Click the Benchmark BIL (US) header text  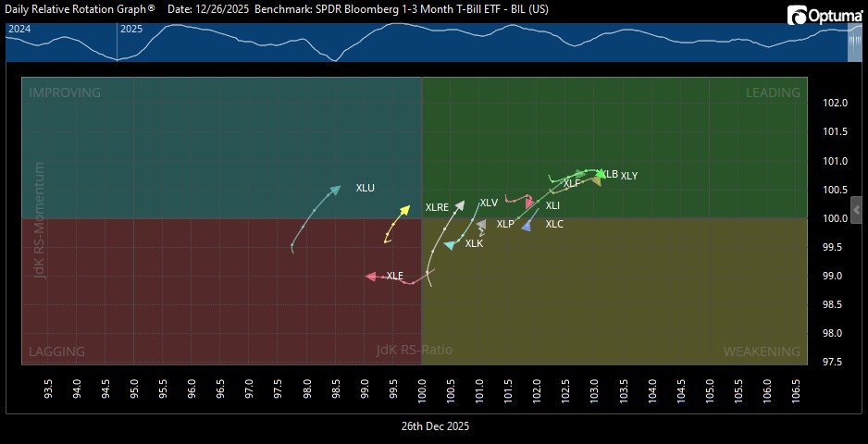[x=402, y=10]
